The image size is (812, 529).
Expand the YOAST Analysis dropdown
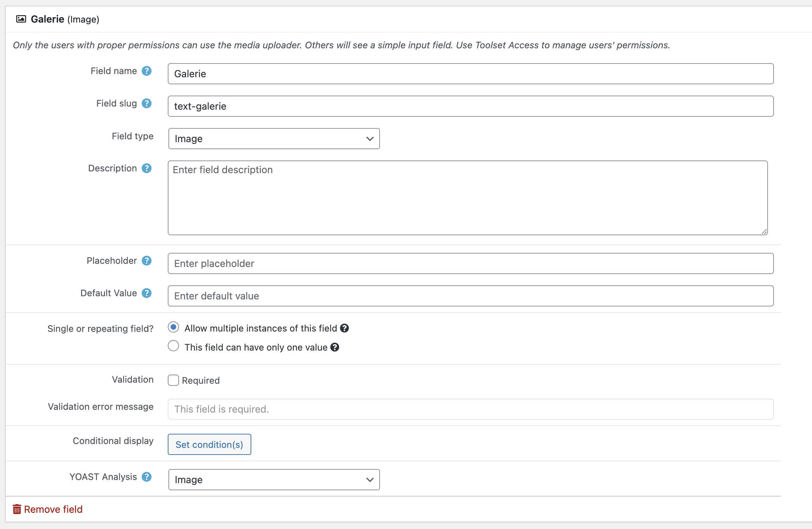click(274, 480)
